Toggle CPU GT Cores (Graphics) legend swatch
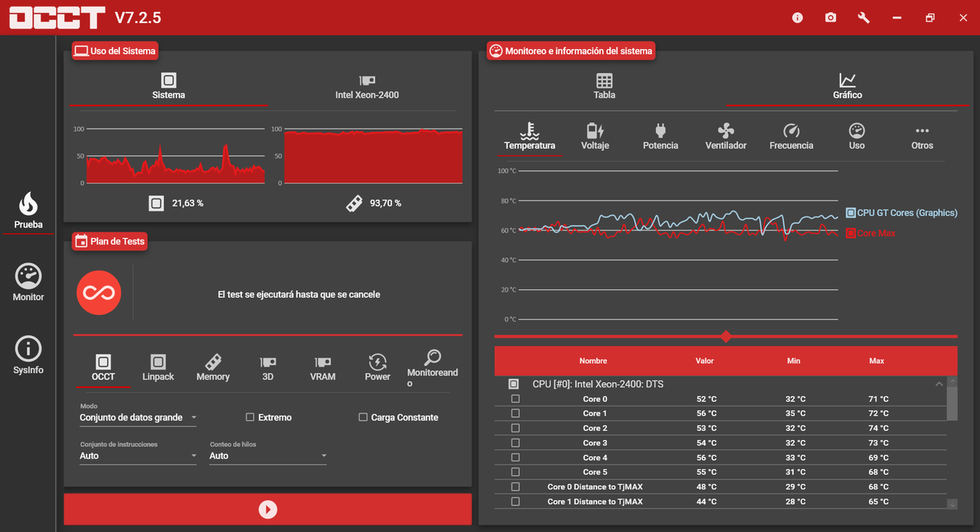 coord(851,213)
